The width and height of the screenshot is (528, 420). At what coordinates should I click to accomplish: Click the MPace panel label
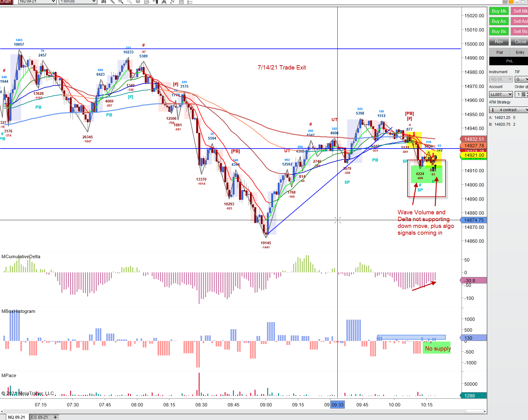9,376
